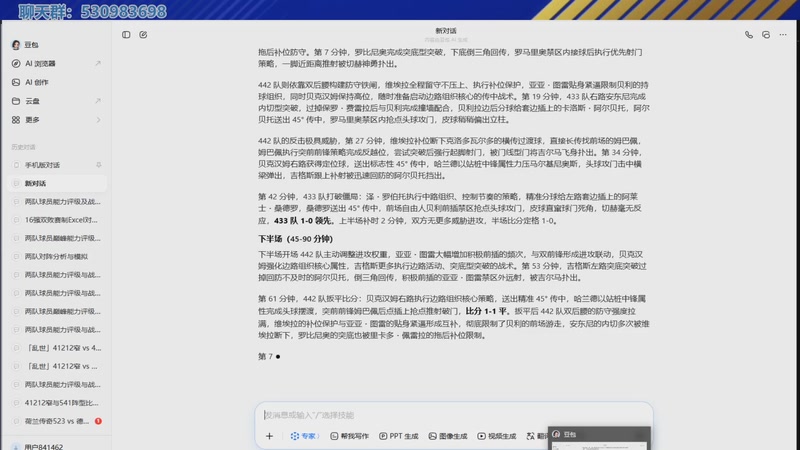Click the translate skill icon
The image size is (800, 450).
(531, 436)
